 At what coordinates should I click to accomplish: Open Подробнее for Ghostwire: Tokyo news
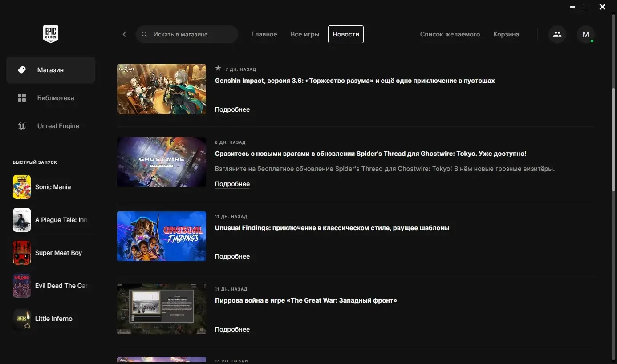point(232,184)
